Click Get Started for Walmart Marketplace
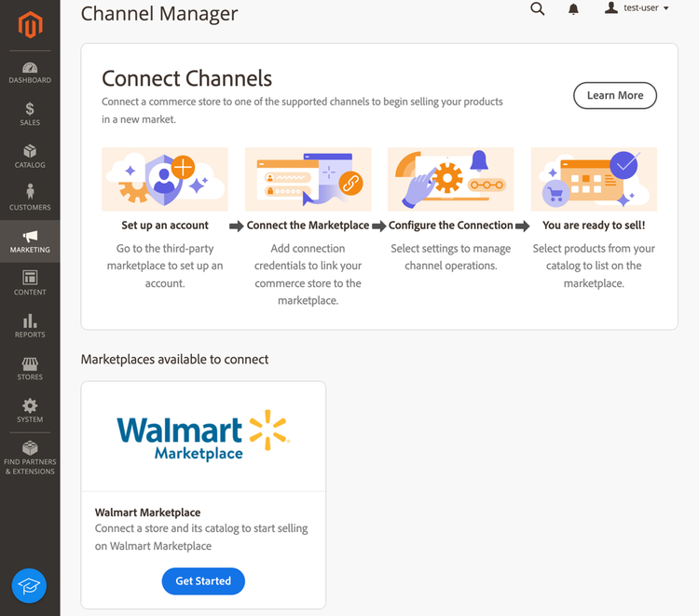 203,581
